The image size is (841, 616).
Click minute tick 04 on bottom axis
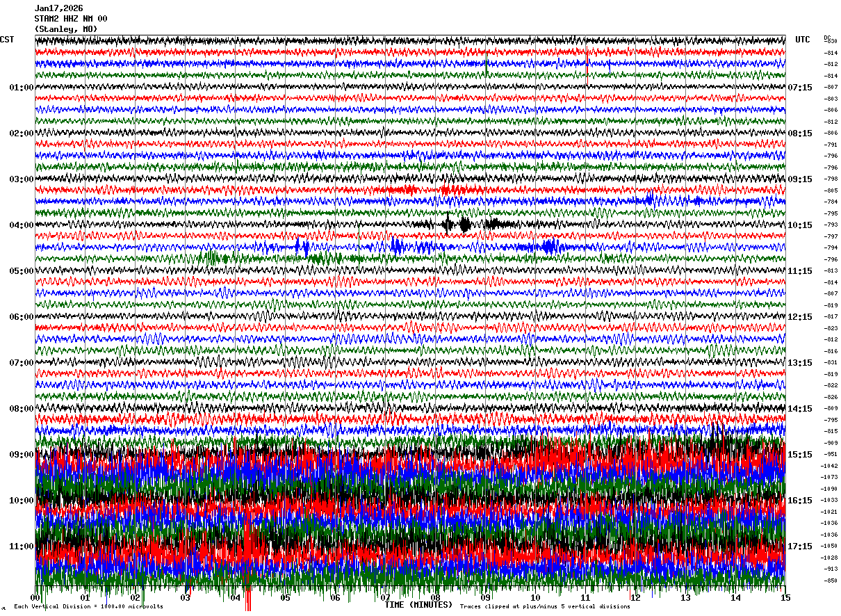click(236, 598)
